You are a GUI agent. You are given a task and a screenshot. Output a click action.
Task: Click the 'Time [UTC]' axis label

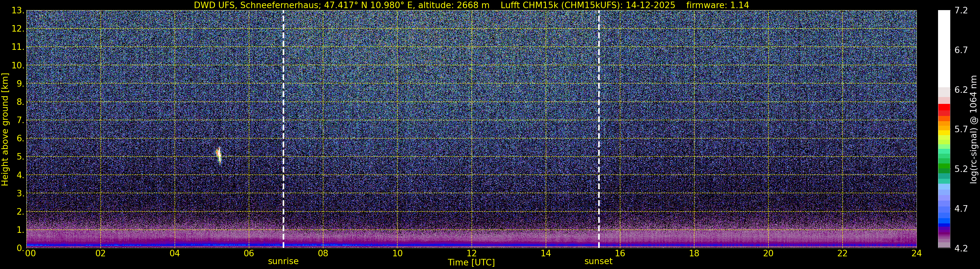click(471, 262)
